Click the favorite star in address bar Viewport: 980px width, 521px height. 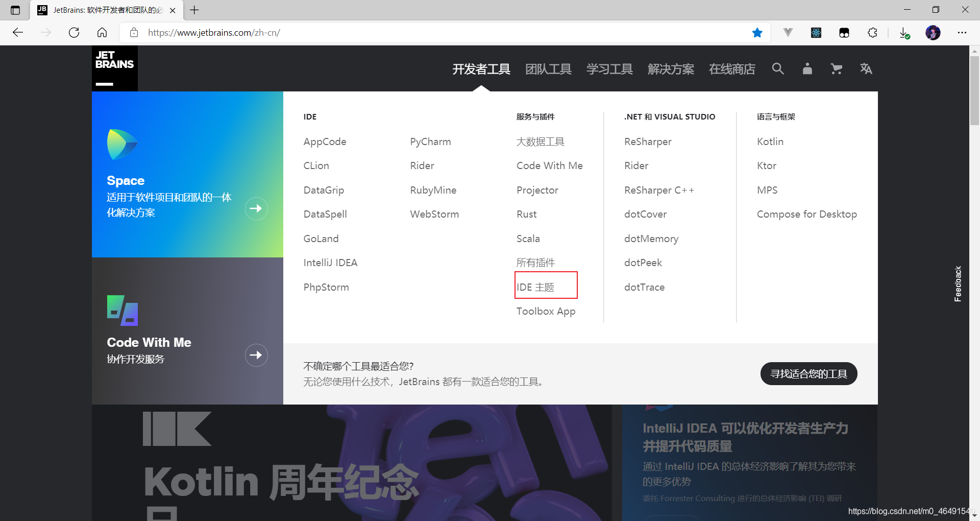[757, 33]
